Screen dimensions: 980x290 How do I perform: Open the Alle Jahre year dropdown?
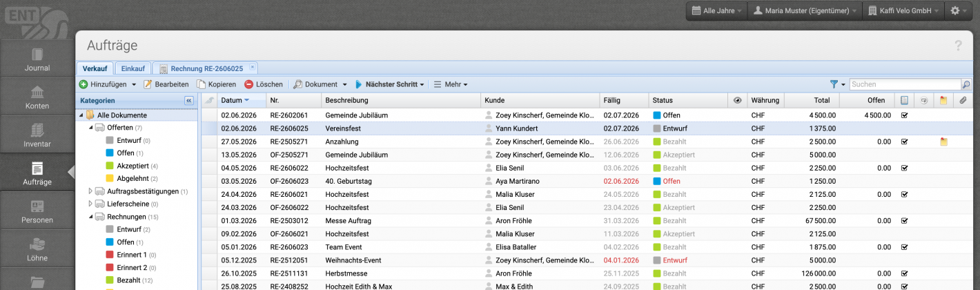(716, 11)
